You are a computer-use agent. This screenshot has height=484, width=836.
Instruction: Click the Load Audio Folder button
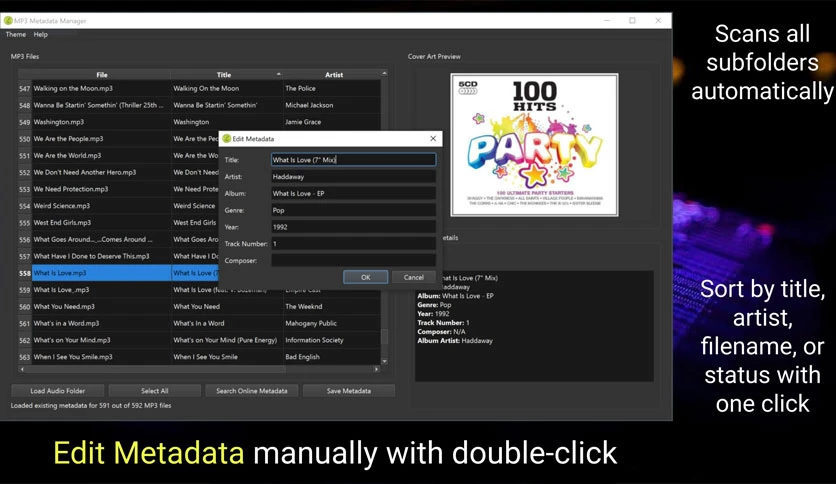[58, 391]
